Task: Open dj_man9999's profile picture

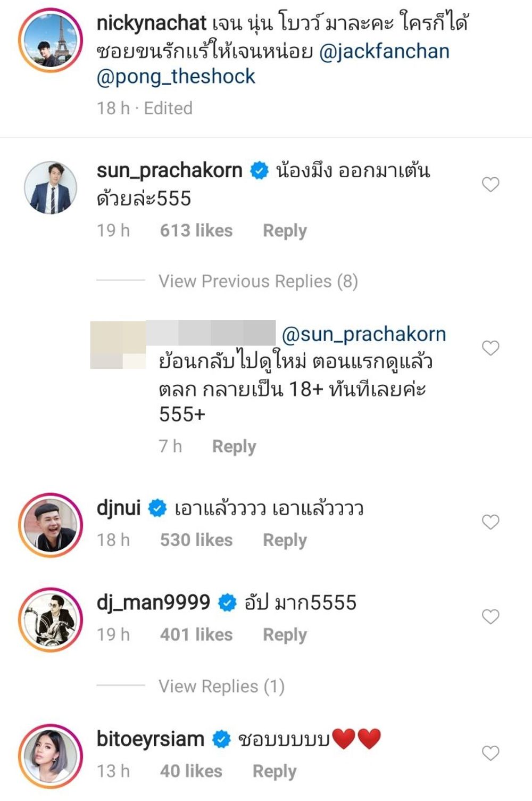Action: (x=51, y=620)
